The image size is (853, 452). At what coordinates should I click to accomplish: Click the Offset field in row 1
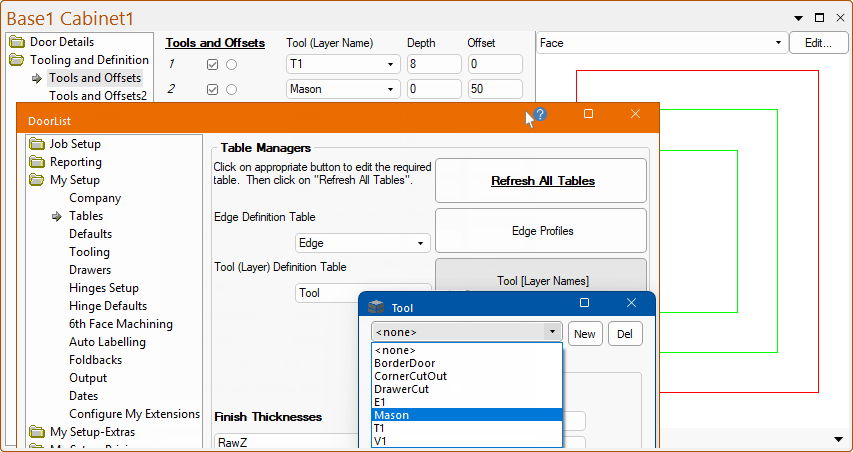tap(495, 64)
